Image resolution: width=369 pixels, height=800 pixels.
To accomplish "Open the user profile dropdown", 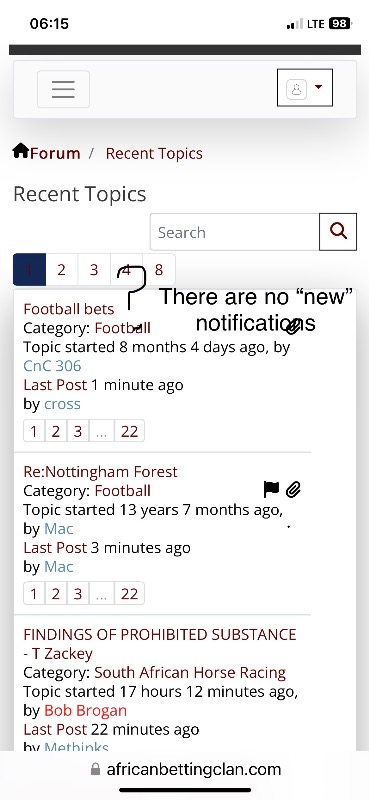I will (305, 88).
